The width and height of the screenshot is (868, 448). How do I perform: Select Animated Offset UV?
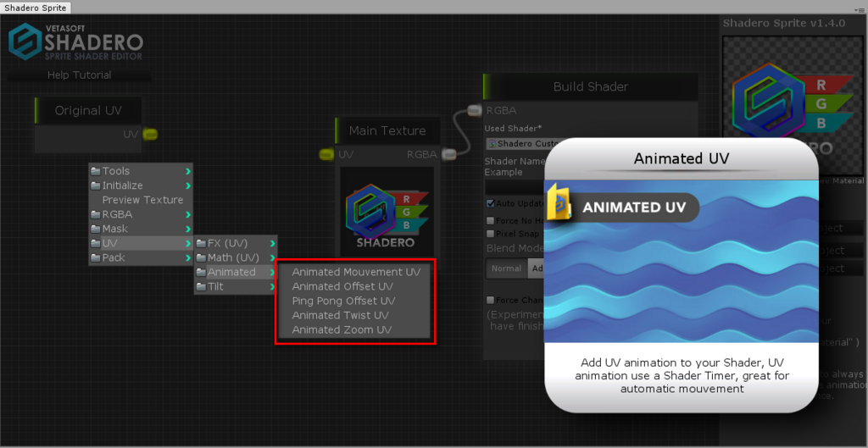342,286
